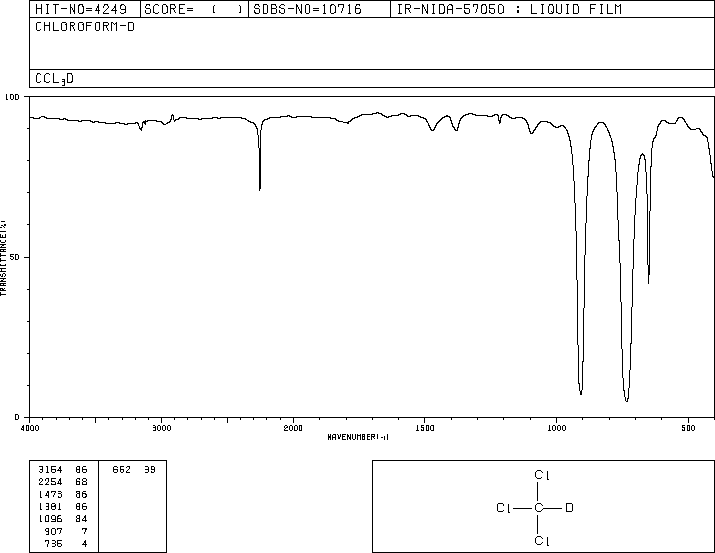Select the CCL3D formula text
Screen dimensions: 715x553
pos(54,79)
